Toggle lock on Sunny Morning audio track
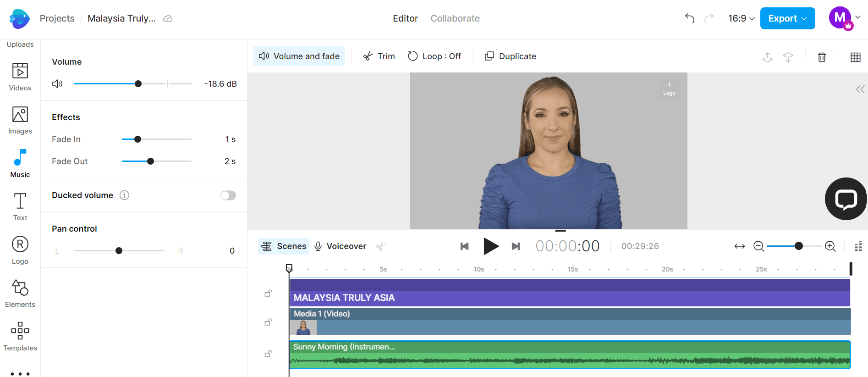The height and width of the screenshot is (377, 868). [x=268, y=354]
